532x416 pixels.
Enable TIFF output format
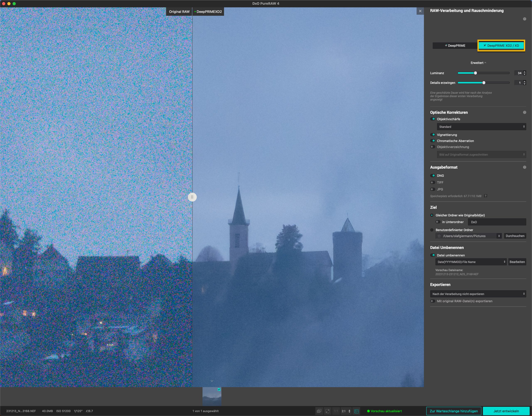point(433,182)
